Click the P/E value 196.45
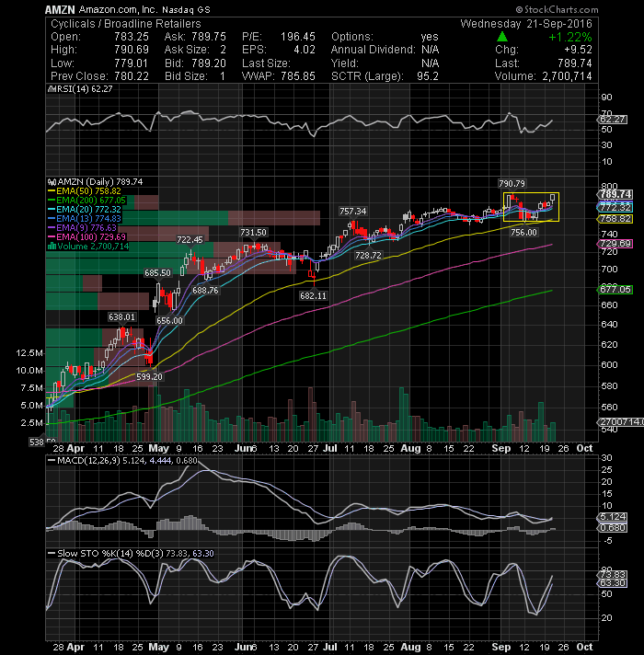Viewport: 644px width, 655px height. tap(298, 37)
